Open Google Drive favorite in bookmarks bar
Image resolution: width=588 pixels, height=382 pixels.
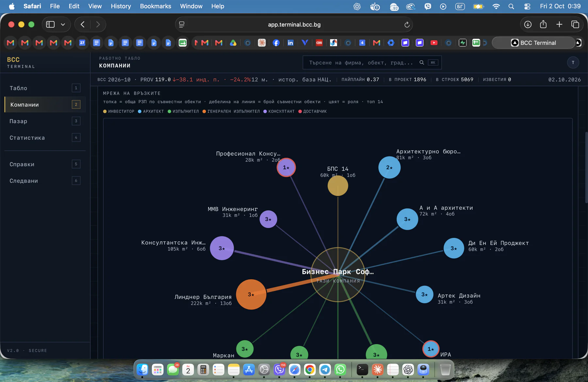tap(233, 43)
